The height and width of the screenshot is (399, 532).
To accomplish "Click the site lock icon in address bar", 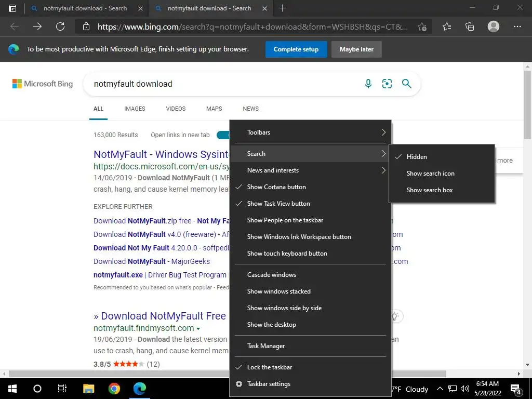I will coord(86,26).
